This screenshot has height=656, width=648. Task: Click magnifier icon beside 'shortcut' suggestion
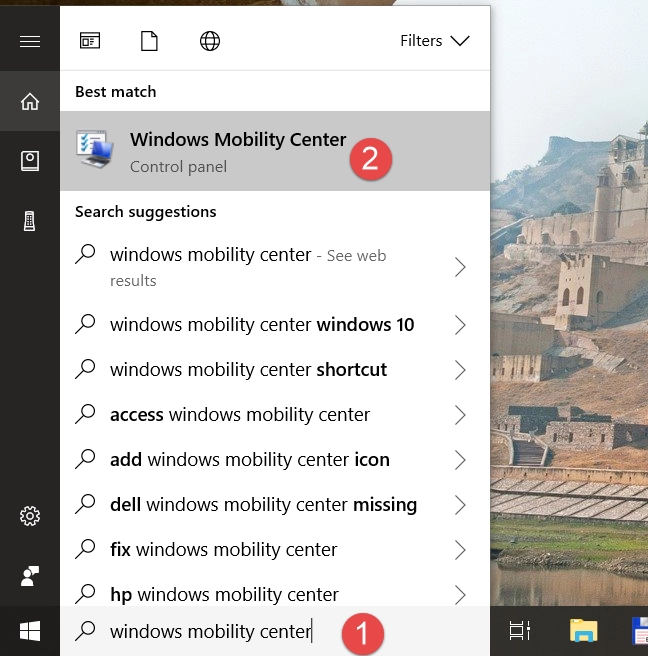[85, 369]
